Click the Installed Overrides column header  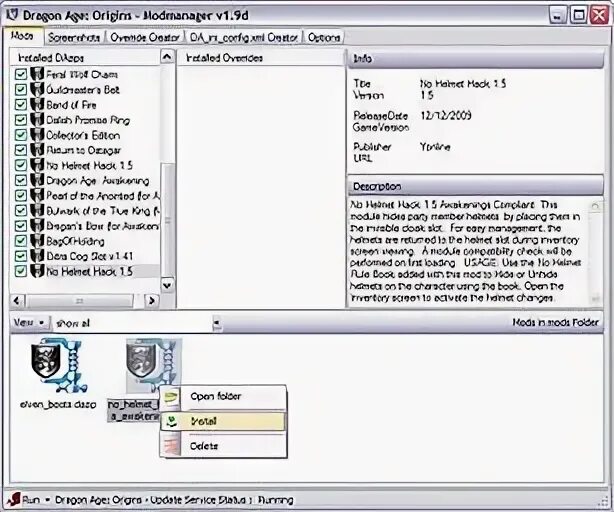pyautogui.click(x=261, y=58)
